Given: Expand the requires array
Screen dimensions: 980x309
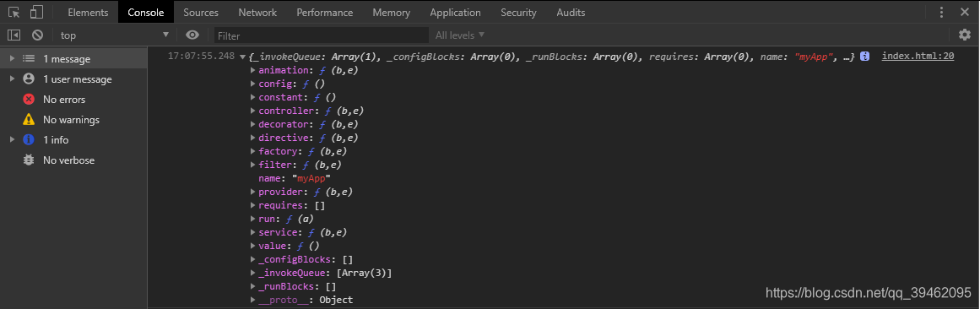Looking at the screenshot, I should tap(253, 205).
